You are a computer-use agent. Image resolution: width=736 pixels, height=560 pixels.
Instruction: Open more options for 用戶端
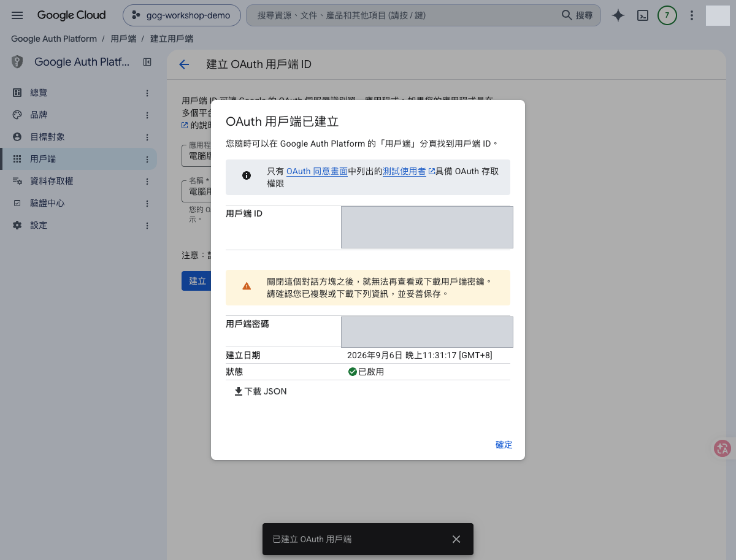pos(147,159)
